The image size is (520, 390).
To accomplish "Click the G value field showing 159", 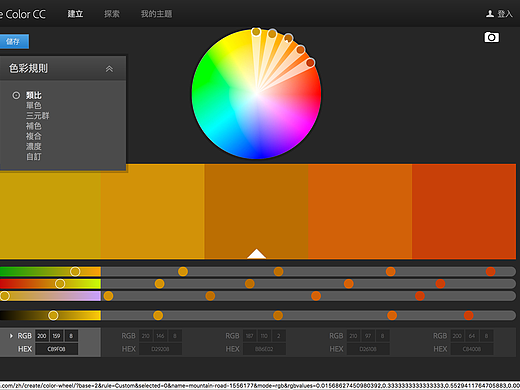I will click(56, 336).
